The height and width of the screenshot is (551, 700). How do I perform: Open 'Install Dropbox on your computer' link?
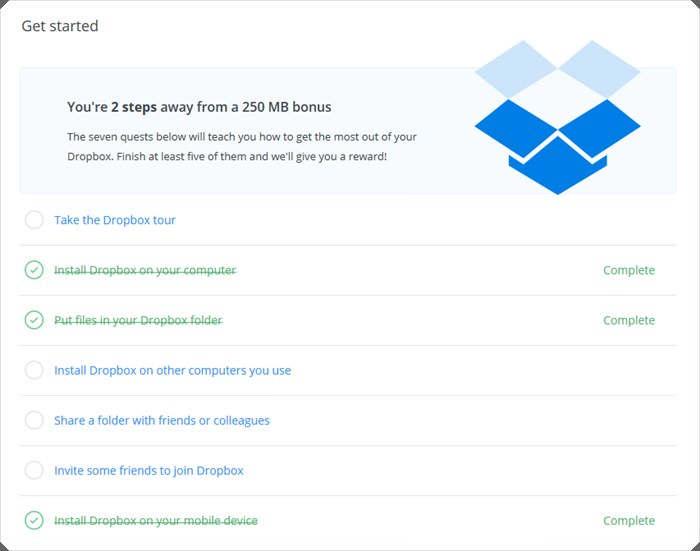[145, 270]
